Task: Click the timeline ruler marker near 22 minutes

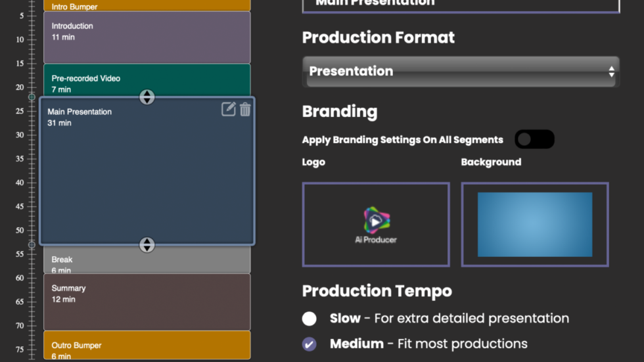Action: click(x=32, y=97)
